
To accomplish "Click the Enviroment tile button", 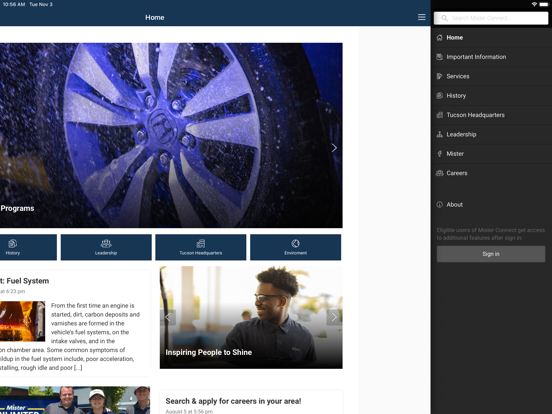I will [x=295, y=247].
